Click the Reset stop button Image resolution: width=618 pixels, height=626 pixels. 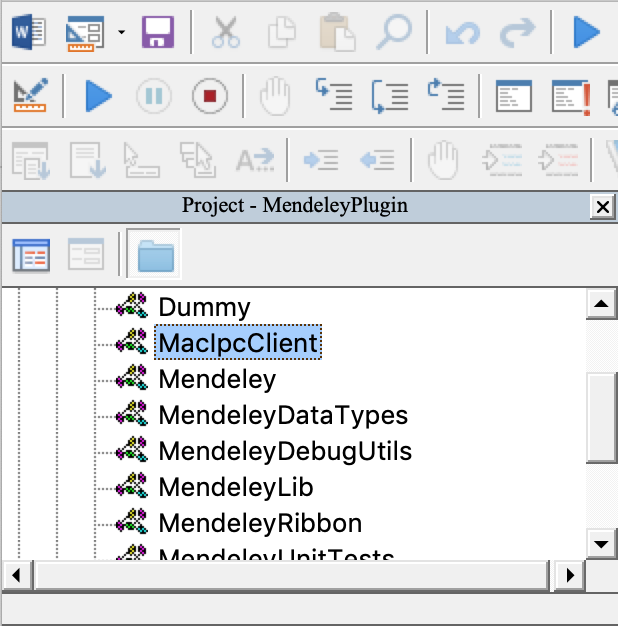(x=210, y=96)
